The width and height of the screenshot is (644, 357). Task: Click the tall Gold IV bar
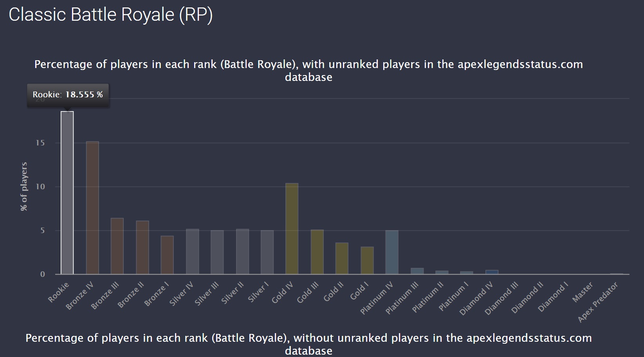(x=292, y=229)
